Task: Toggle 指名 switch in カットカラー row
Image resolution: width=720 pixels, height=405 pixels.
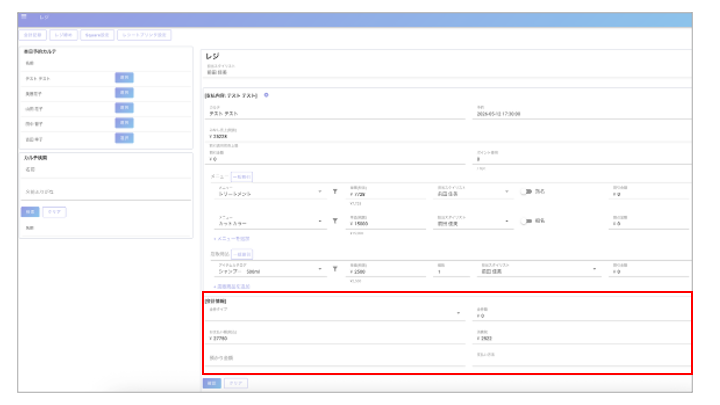Action: point(526,221)
